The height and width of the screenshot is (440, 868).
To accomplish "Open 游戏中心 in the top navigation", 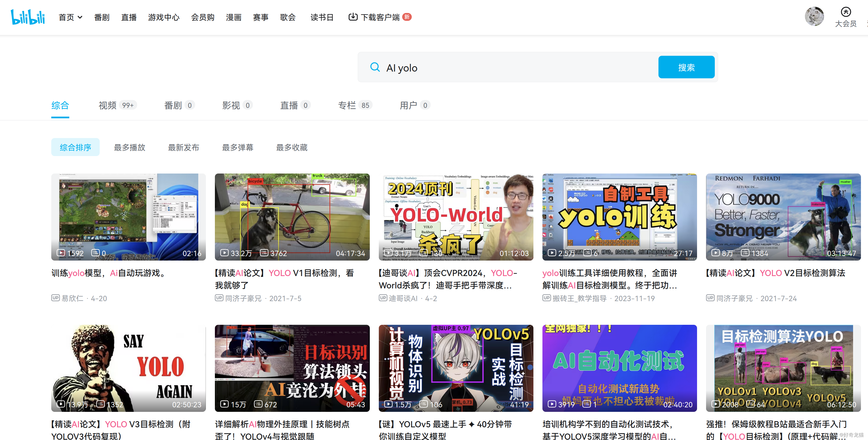I will [164, 17].
